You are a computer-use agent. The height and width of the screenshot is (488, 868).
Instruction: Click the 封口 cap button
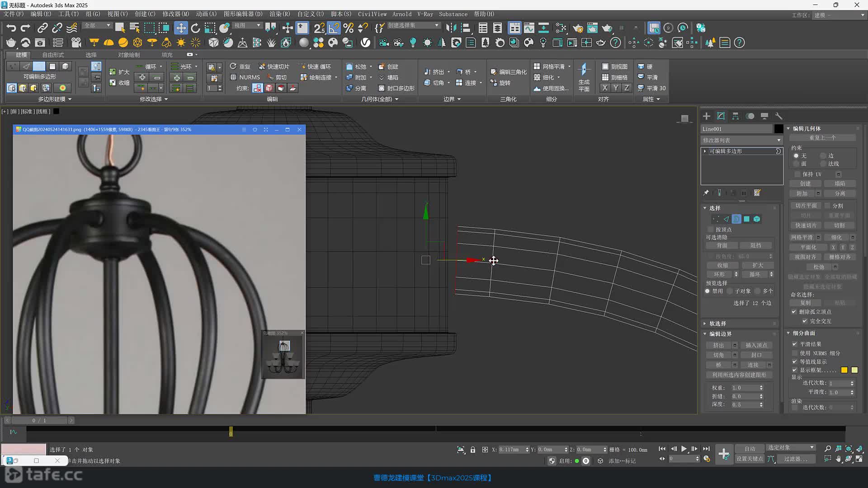click(756, 355)
